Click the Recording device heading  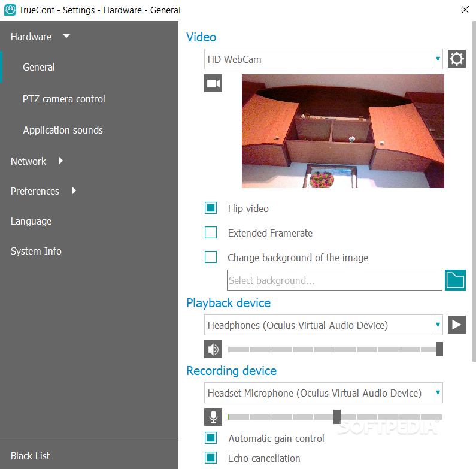click(x=231, y=371)
